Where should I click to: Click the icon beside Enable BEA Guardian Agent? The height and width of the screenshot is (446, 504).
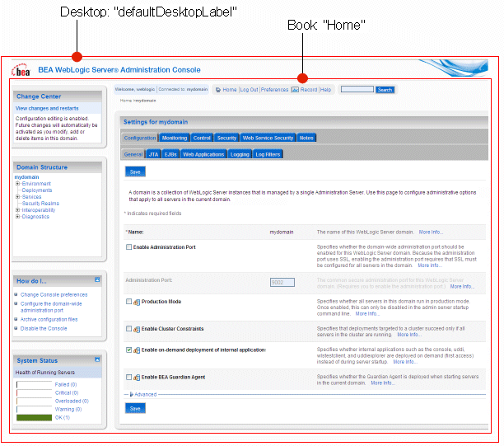click(x=137, y=378)
